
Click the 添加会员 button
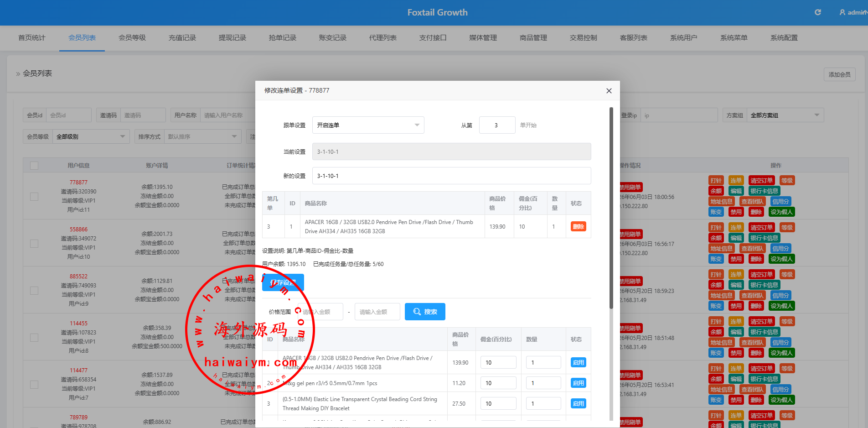pyautogui.click(x=839, y=74)
